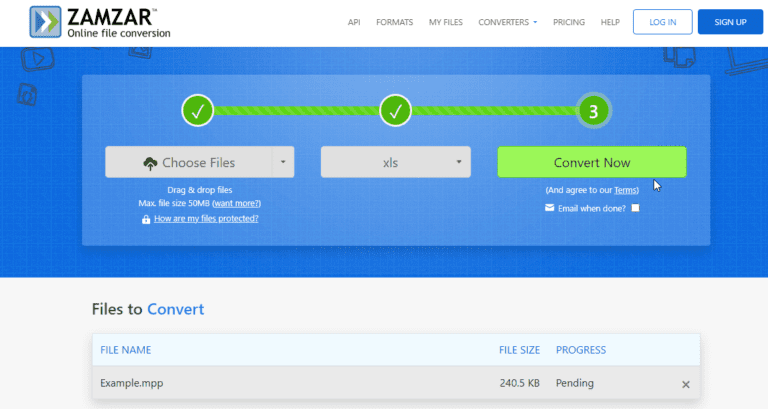The width and height of the screenshot is (768, 409).
Task: Select the Example.mpp file row
Action: [x=300, y=384]
